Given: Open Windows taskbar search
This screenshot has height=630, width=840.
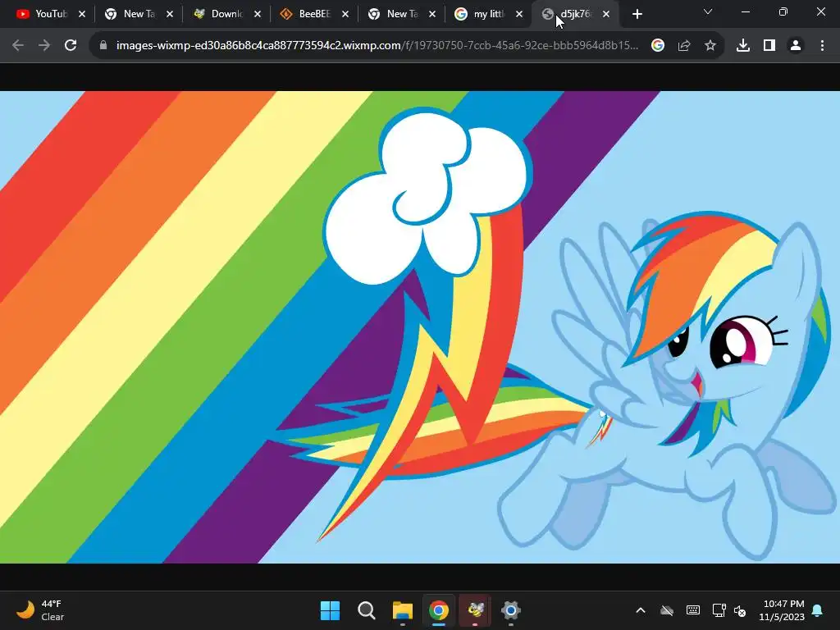Looking at the screenshot, I should point(367,610).
